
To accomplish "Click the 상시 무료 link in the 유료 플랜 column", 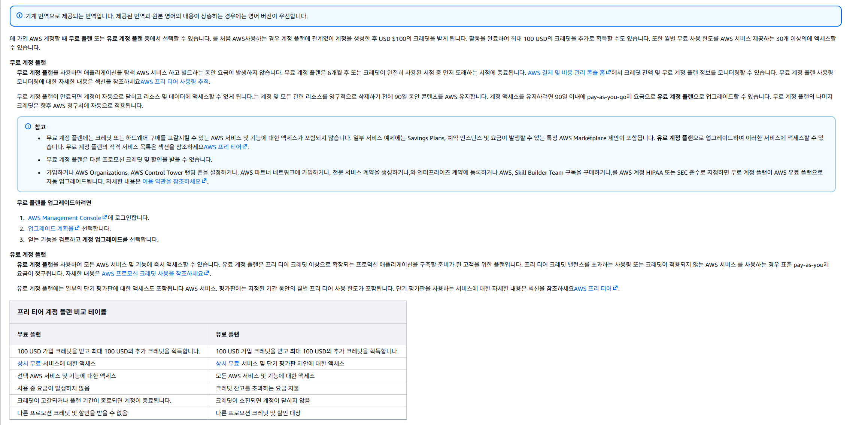I will [x=227, y=364].
